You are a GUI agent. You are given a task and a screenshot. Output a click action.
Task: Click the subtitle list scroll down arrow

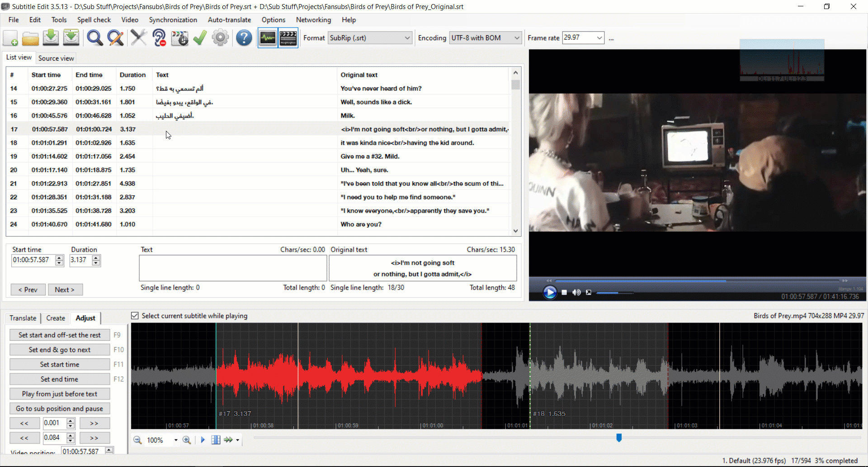[515, 231]
